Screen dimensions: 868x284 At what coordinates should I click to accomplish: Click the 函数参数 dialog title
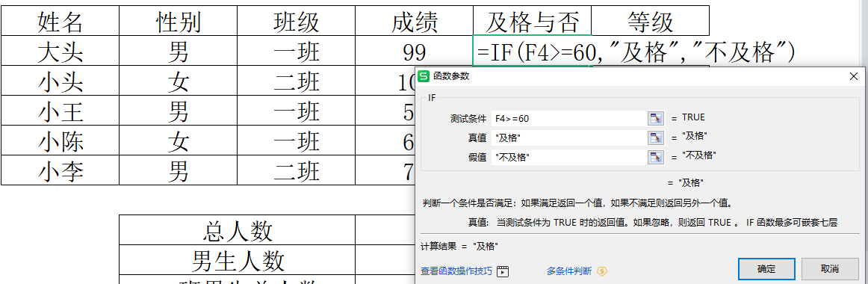click(451, 76)
